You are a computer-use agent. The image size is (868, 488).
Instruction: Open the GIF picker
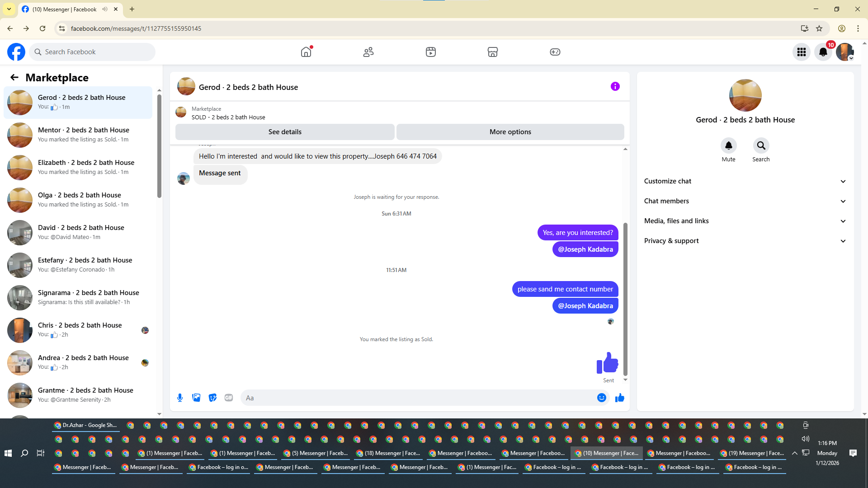229,398
